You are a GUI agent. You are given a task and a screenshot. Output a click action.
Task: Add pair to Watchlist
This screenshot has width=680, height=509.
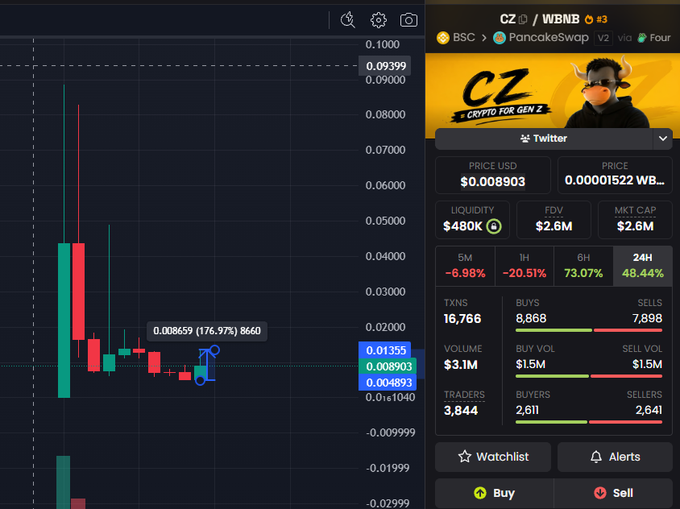coord(493,457)
